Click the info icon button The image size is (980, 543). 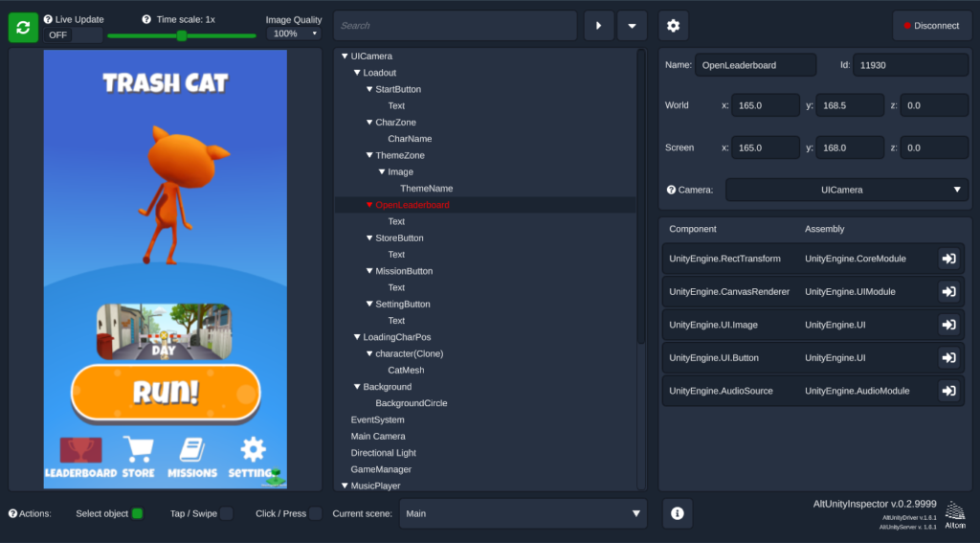[x=677, y=513]
